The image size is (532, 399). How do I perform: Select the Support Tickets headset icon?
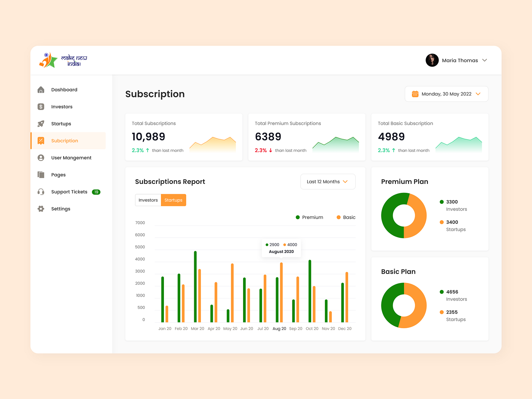pyautogui.click(x=41, y=192)
